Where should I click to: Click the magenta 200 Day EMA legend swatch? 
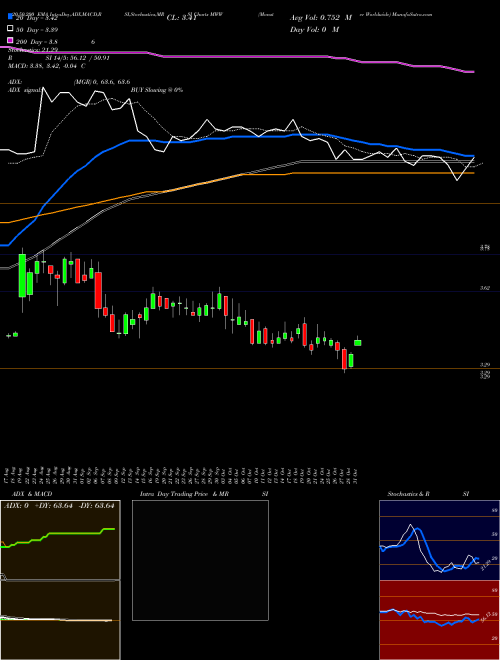11,41
